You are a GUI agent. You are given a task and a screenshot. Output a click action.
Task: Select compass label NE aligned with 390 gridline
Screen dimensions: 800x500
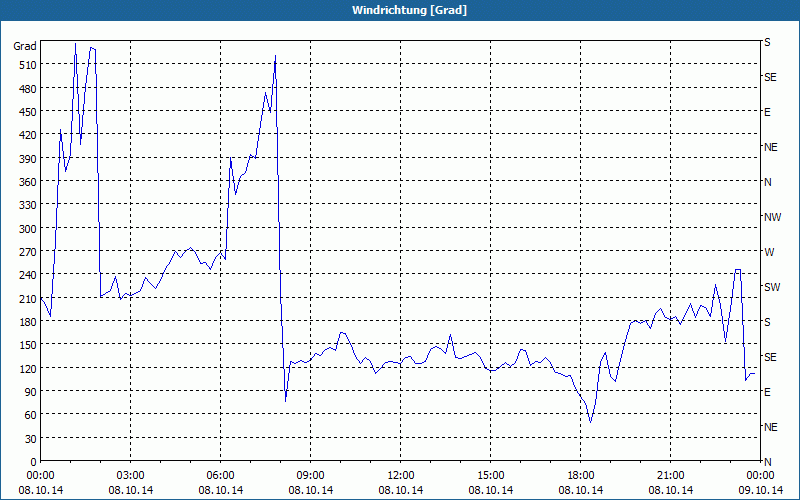[x=770, y=147]
